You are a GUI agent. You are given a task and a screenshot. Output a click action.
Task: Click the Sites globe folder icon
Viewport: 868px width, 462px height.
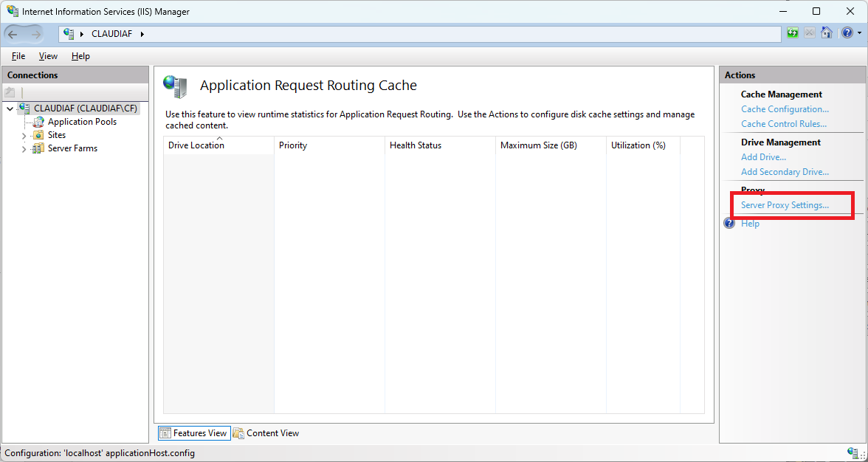coord(38,135)
